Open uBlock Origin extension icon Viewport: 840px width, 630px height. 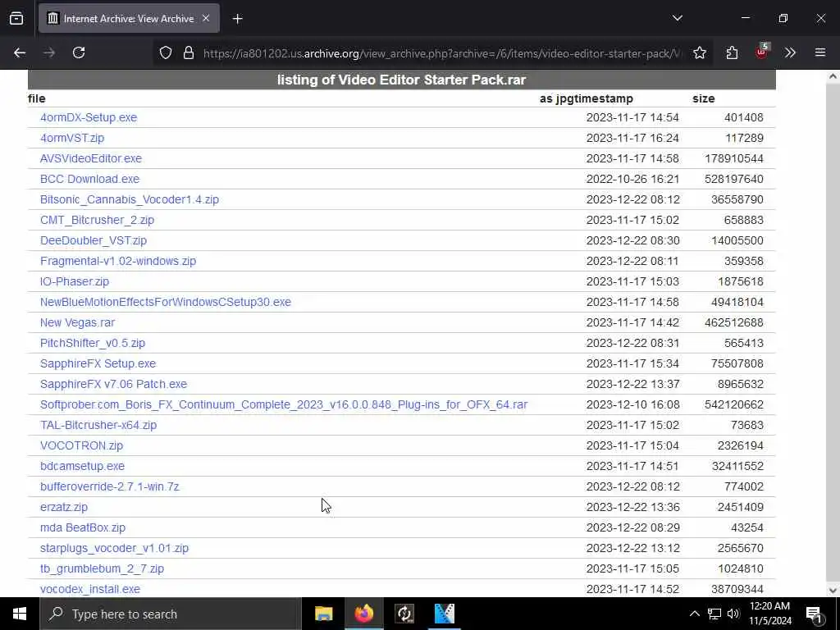tap(761, 52)
